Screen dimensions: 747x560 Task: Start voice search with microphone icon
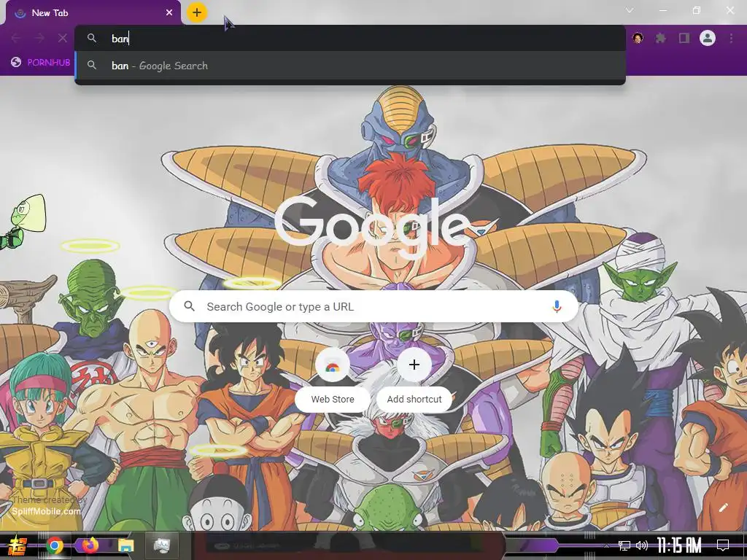click(557, 306)
